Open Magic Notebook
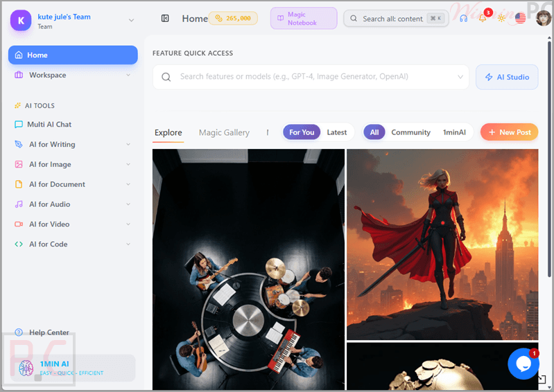 click(x=304, y=18)
